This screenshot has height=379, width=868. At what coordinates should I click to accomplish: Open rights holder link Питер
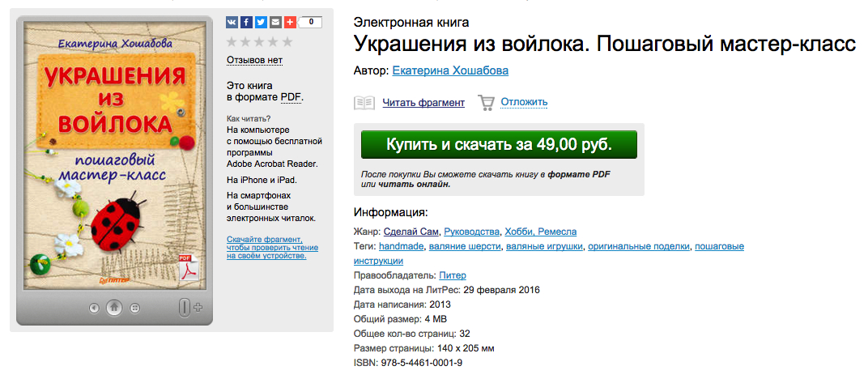(x=453, y=275)
